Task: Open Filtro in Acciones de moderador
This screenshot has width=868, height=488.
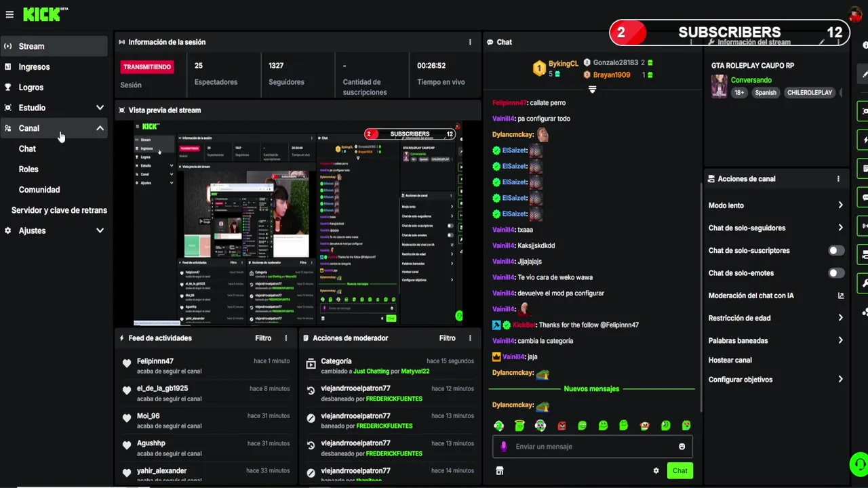Action: [x=447, y=338]
